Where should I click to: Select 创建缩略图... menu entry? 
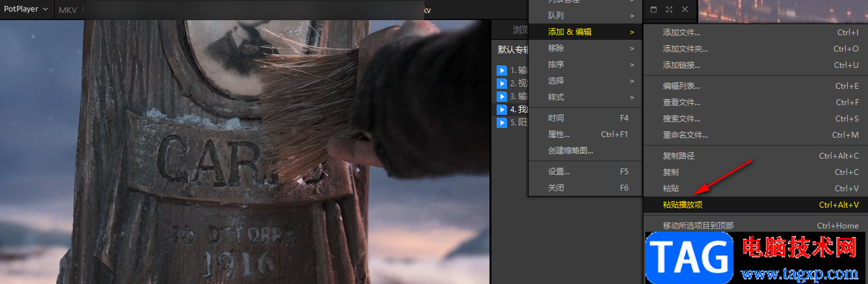585,151
